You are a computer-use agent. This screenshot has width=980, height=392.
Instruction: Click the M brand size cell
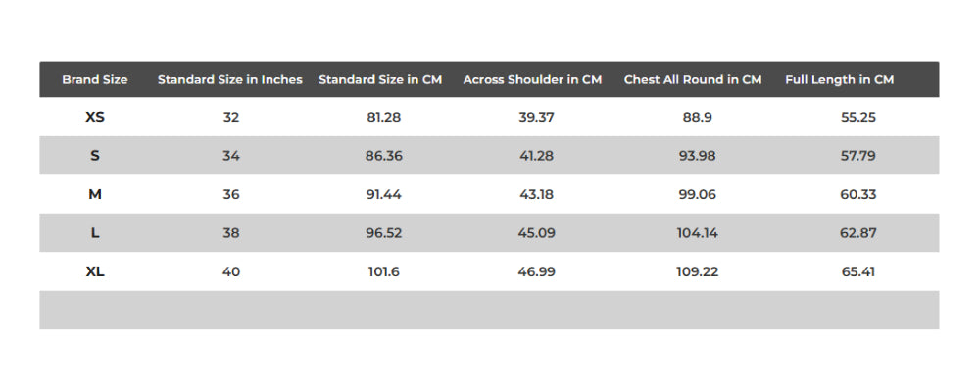point(95,194)
